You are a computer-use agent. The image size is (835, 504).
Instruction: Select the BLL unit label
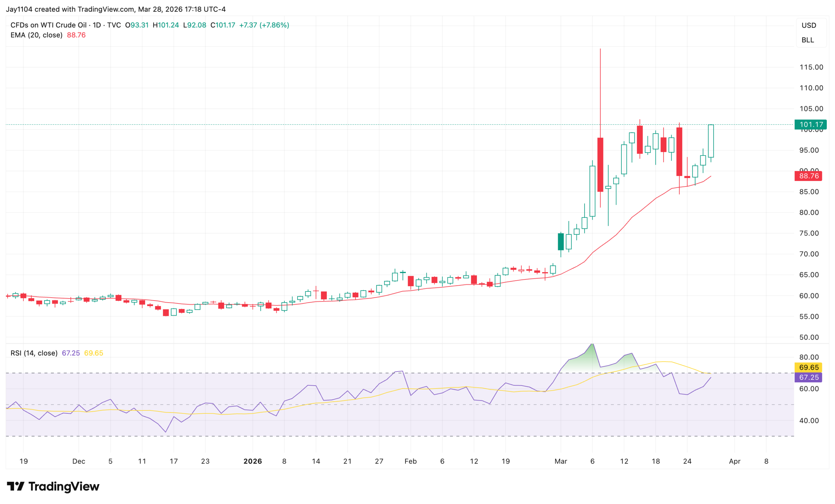(x=808, y=40)
